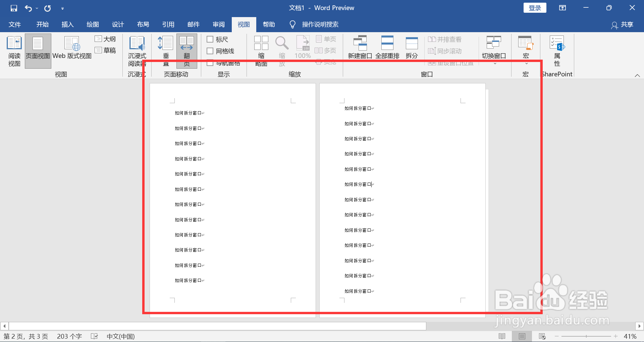644x342 pixels.
Task: Switch to the 布局 tab
Action: click(143, 24)
